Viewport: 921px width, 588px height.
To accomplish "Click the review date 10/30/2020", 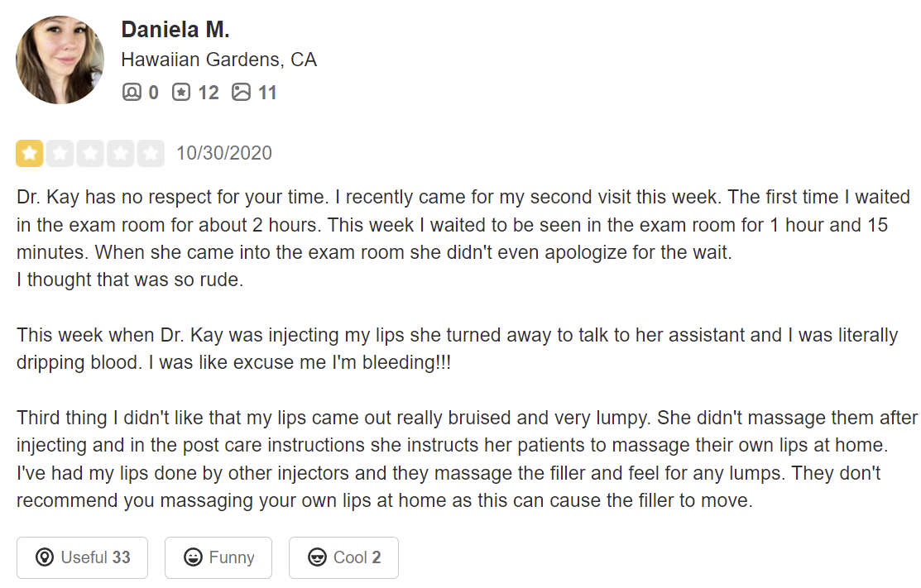I will tap(223, 153).
